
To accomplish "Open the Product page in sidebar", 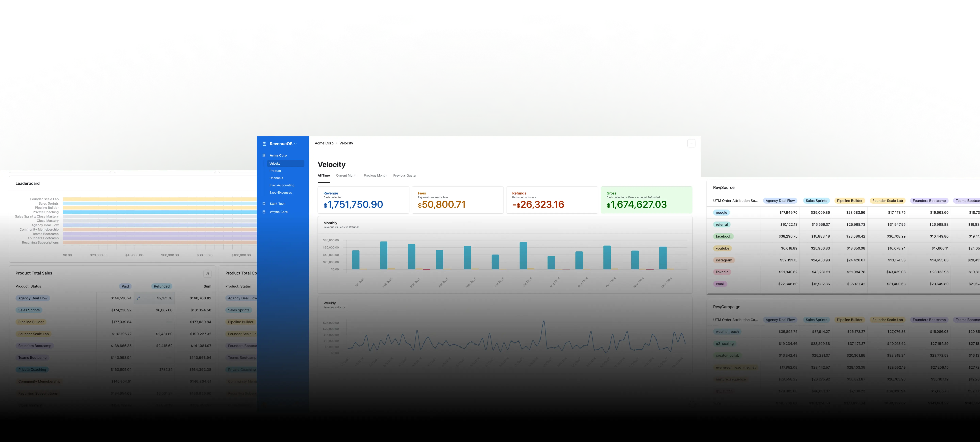I will 275,171.
